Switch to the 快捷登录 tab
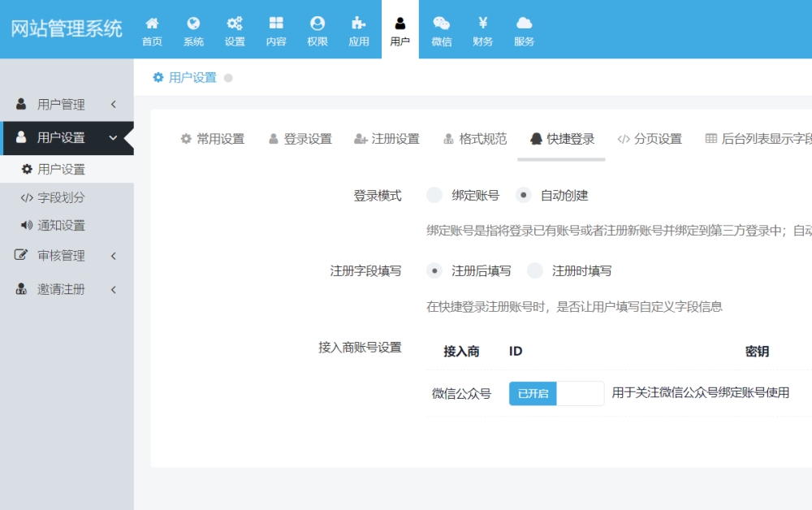This screenshot has height=510, width=812. point(562,139)
